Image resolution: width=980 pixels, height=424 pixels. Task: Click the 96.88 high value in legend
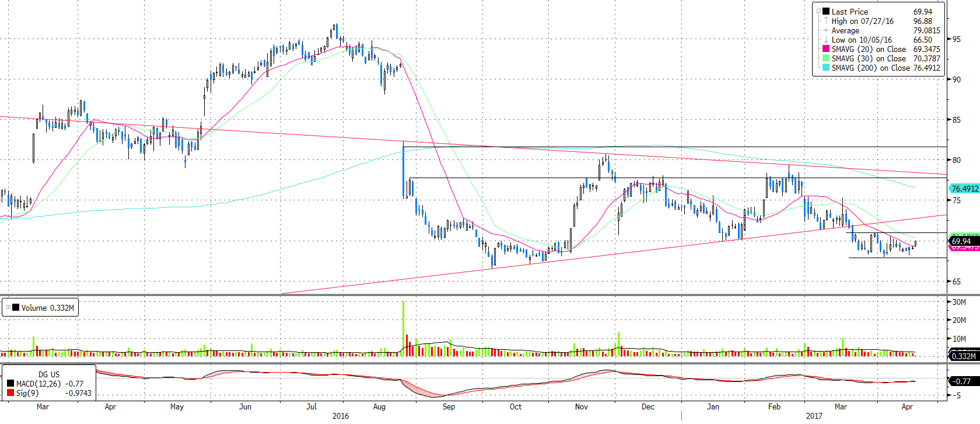click(923, 21)
